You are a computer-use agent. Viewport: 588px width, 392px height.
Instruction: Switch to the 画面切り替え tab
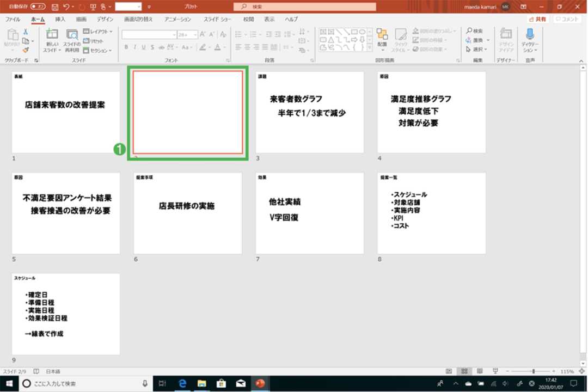[x=138, y=19]
